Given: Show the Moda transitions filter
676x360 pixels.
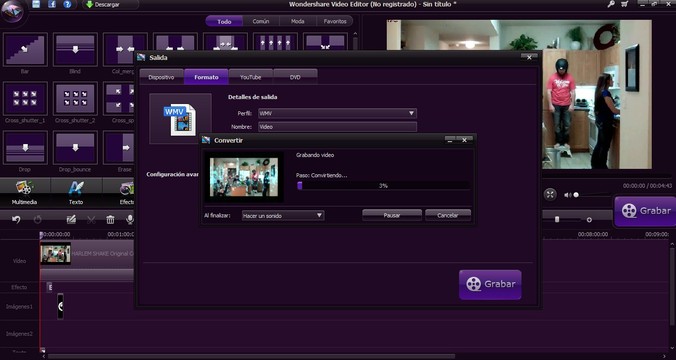Looking at the screenshot, I should pos(297,21).
